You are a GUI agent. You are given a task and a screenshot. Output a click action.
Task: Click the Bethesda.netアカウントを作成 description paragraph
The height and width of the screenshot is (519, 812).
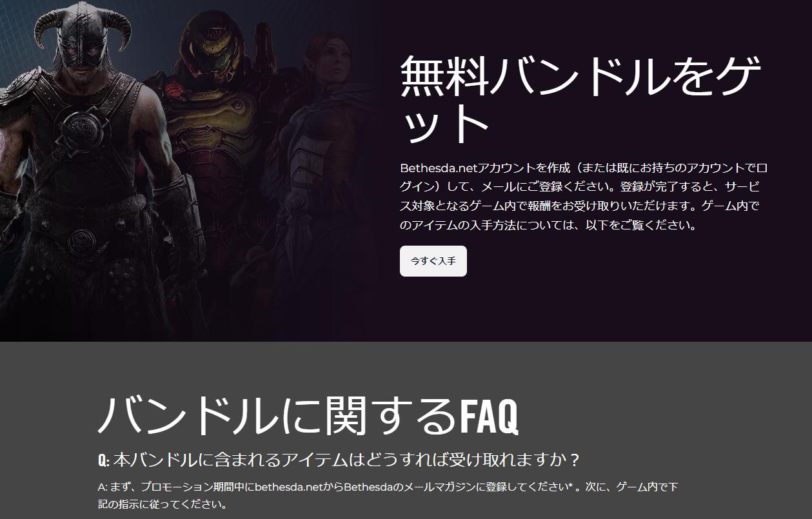(584, 197)
